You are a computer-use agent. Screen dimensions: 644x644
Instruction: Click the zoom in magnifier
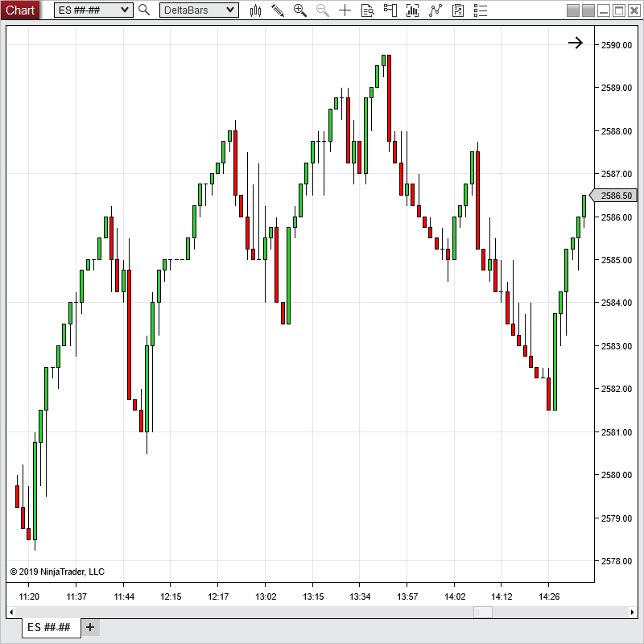[x=300, y=10]
